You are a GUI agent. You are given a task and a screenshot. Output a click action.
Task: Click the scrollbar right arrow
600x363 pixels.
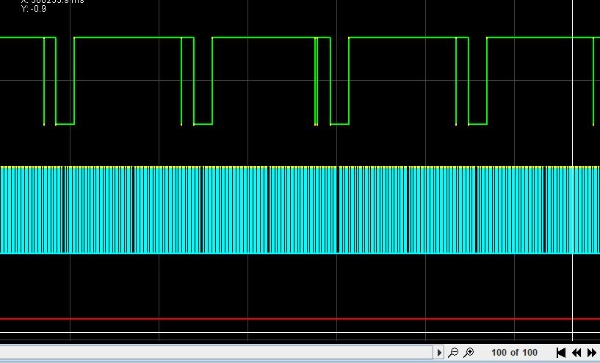[439, 352]
